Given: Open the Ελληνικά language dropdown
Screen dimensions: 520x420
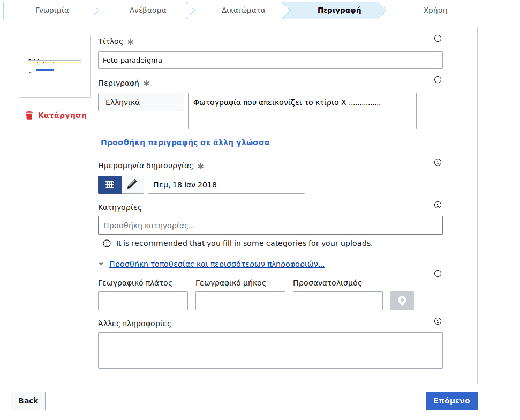Looking at the screenshot, I should tap(141, 102).
